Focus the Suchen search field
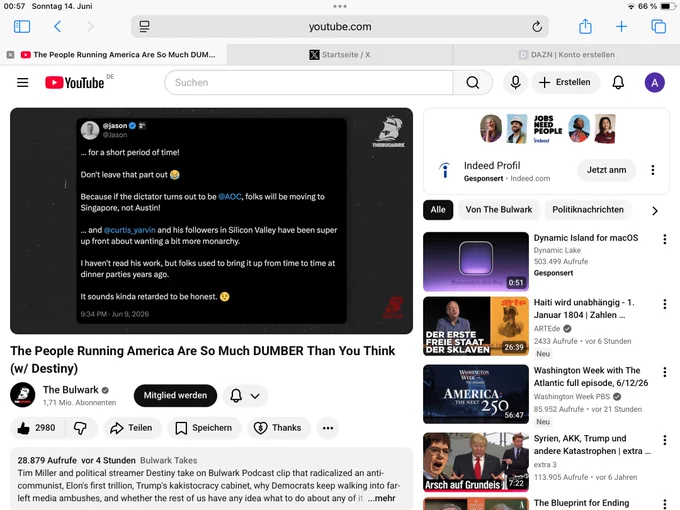The width and height of the screenshot is (680, 510). pyautogui.click(x=309, y=82)
